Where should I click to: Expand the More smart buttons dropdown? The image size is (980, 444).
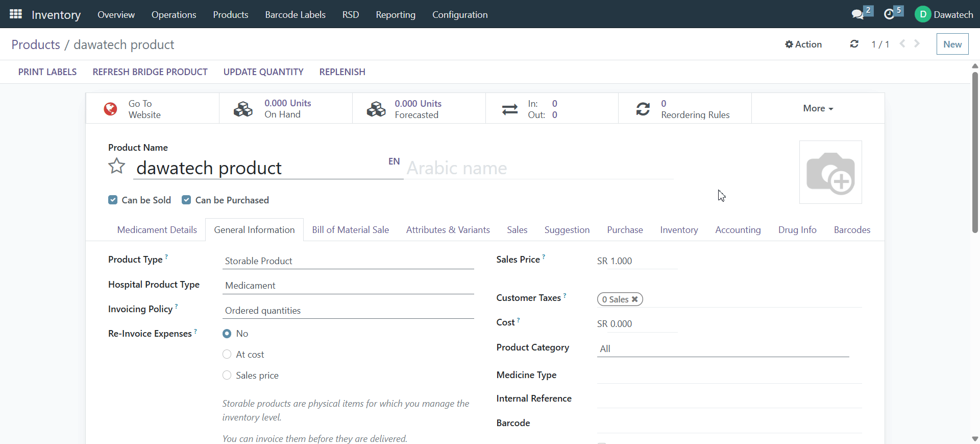point(818,108)
